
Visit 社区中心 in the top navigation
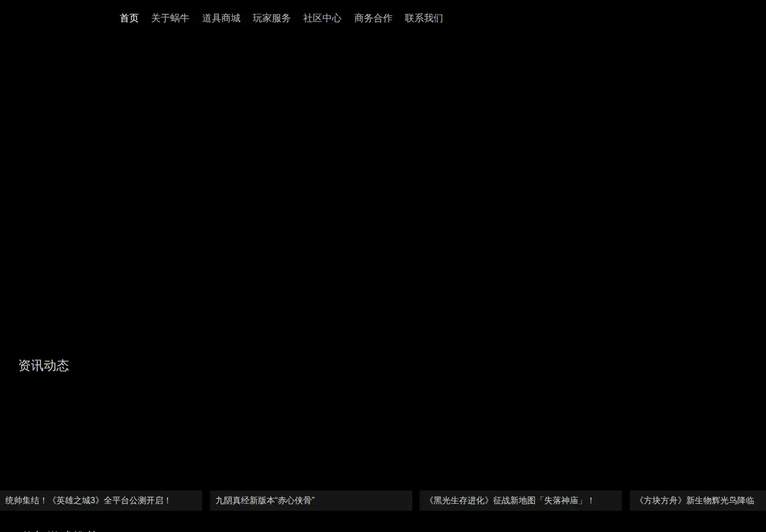(322, 18)
